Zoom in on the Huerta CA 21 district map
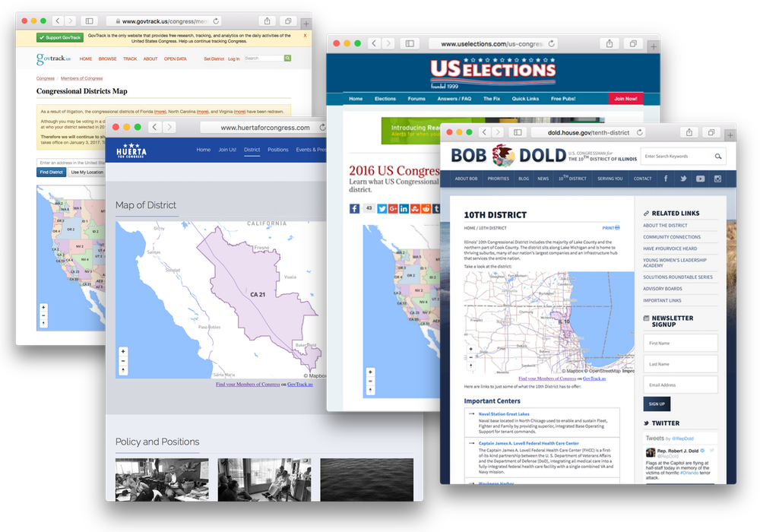The image size is (760, 532). (x=123, y=351)
